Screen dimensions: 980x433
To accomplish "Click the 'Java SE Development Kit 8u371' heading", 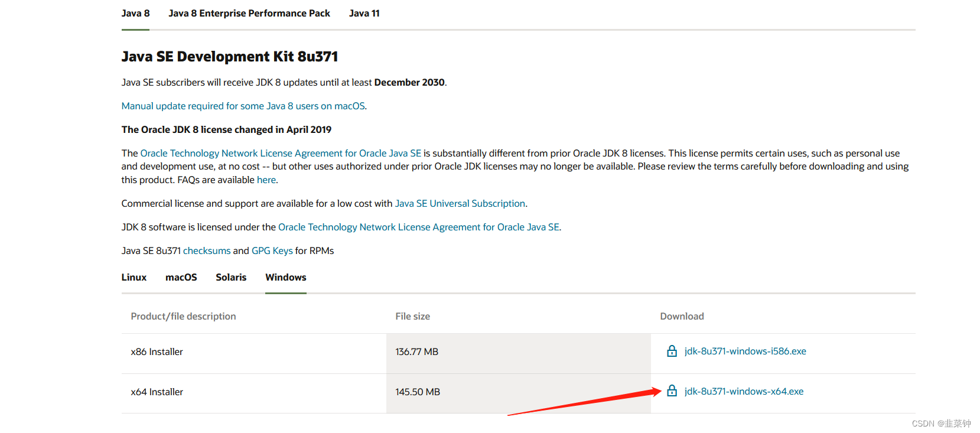I will point(230,57).
